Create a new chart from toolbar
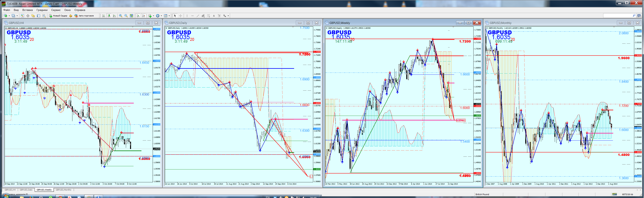The width and height of the screenshot is (644, 198). coord(6,16)
